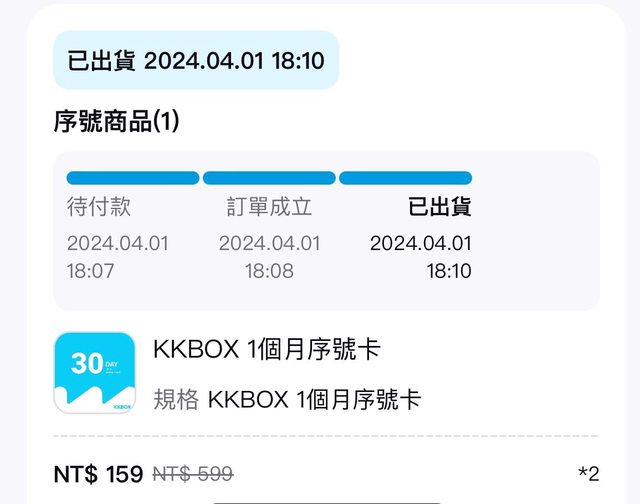This screenshot has height=504, width=640.
Task: Tap the 規格 specification line
Action: (x=287, y=400)
